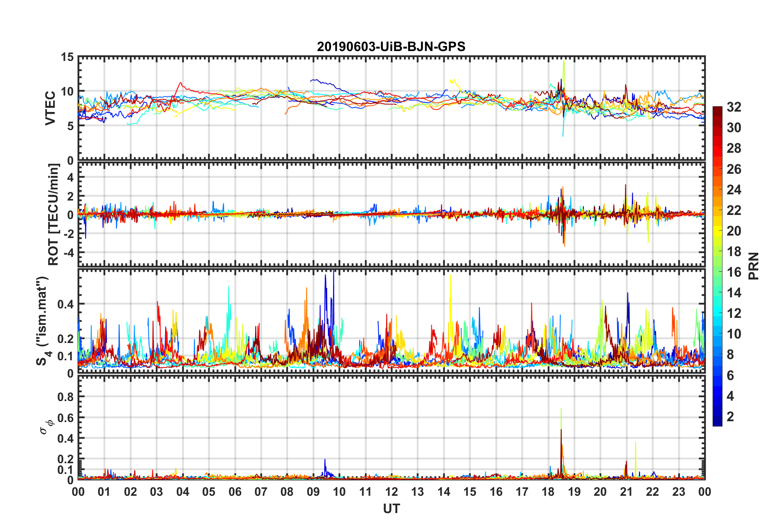Click the plot title 20190603-UiB-BJN-GPS
This screenshot has width=783, height=532.
point(391,47)
